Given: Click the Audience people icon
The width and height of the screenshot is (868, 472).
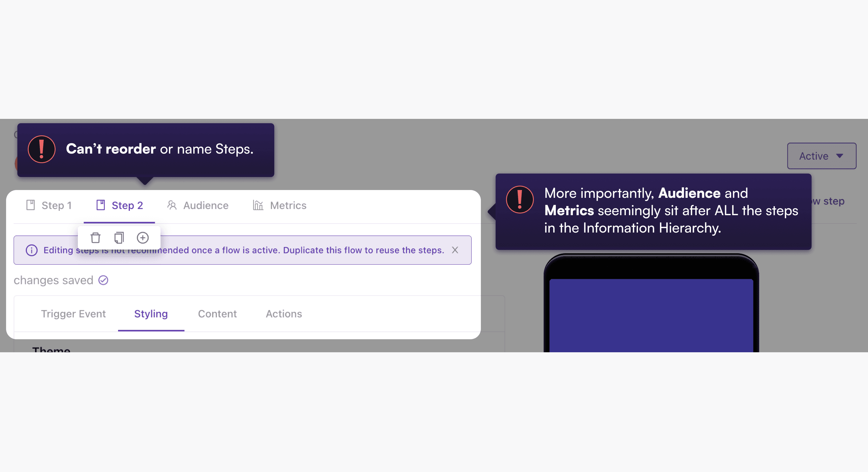Looking at the screenshot, I should 172,205.
